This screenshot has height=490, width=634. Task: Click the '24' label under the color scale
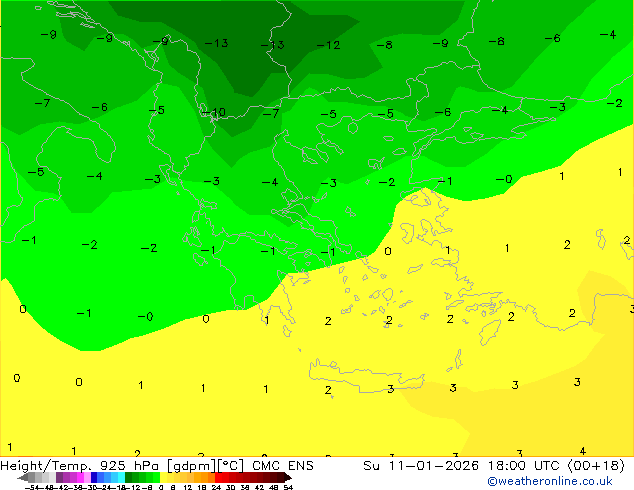216,487
